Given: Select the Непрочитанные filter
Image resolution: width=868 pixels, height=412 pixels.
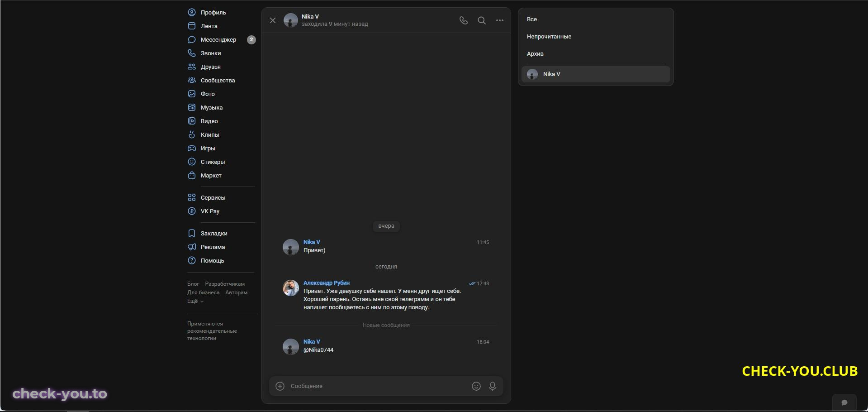Looking at the screenshot, I should (x=549, y=37).
